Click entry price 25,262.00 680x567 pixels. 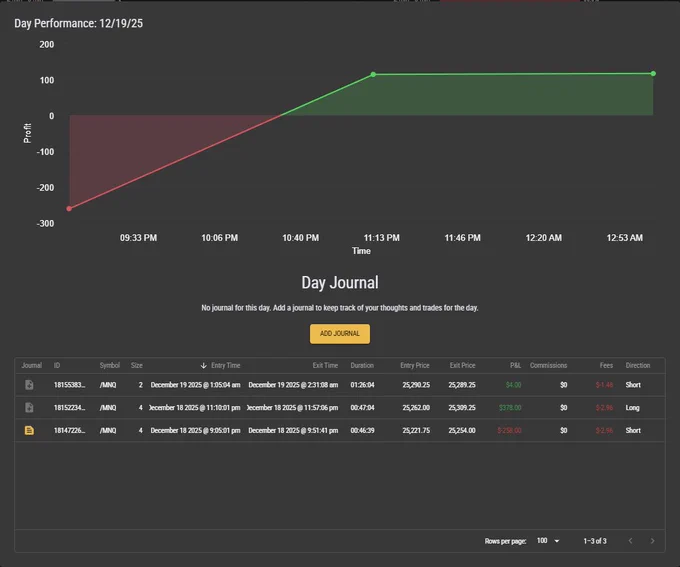(416, 407)
